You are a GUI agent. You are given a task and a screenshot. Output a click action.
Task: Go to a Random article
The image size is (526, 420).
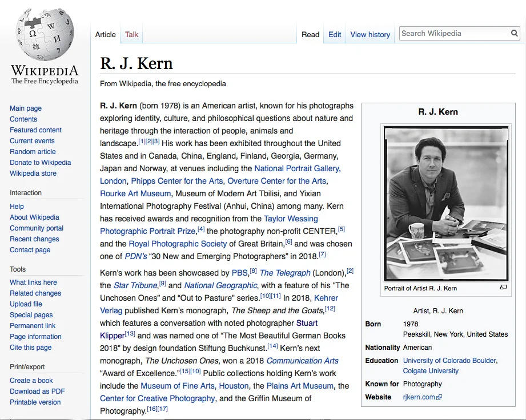33,152
